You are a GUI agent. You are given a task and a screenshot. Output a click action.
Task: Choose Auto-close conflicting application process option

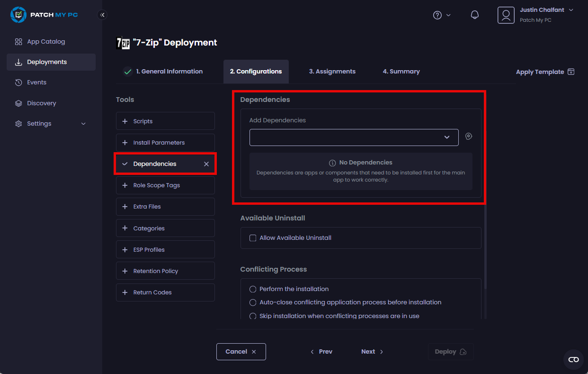(x=253, y=302)
